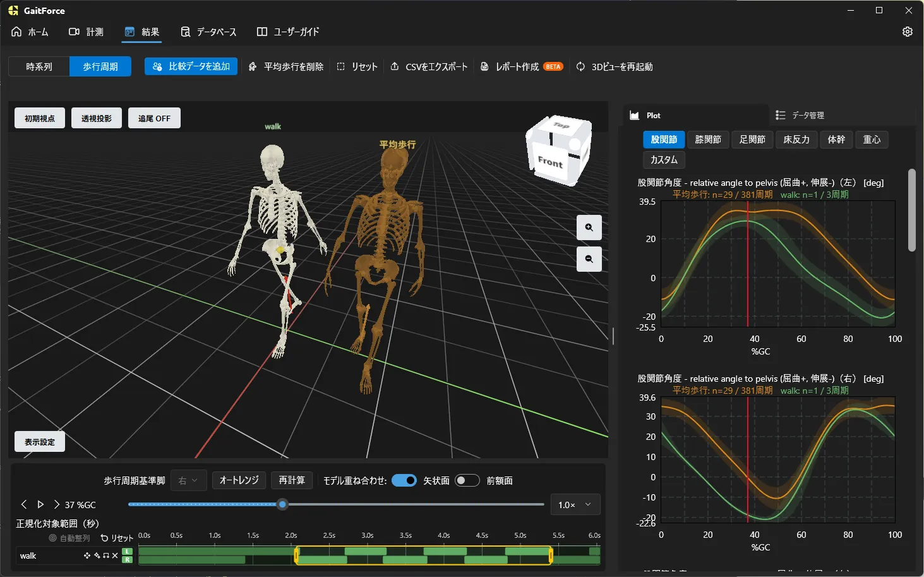Viewport: 924px width, 577px height.
Task: Toggle the モデル重ね合わせ switch off
Action: click(x=404, y=480)
